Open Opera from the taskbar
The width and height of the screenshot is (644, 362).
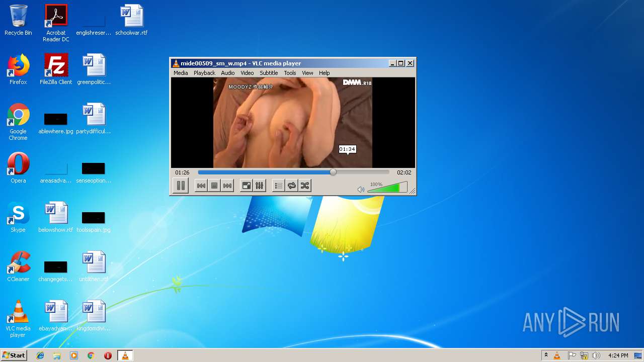(x=108, y=355)
